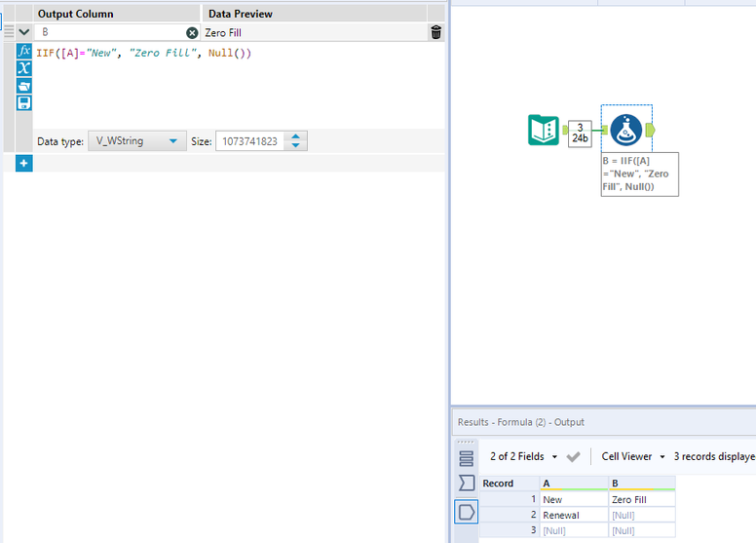
Task: Select the B column header in Results
Action: [x=642, y=484]
